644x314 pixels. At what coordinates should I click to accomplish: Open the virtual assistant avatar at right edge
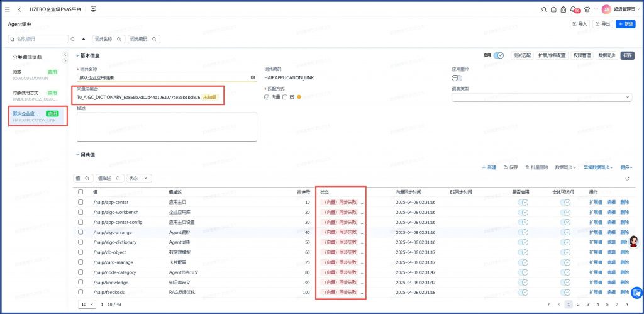[634, 242]
